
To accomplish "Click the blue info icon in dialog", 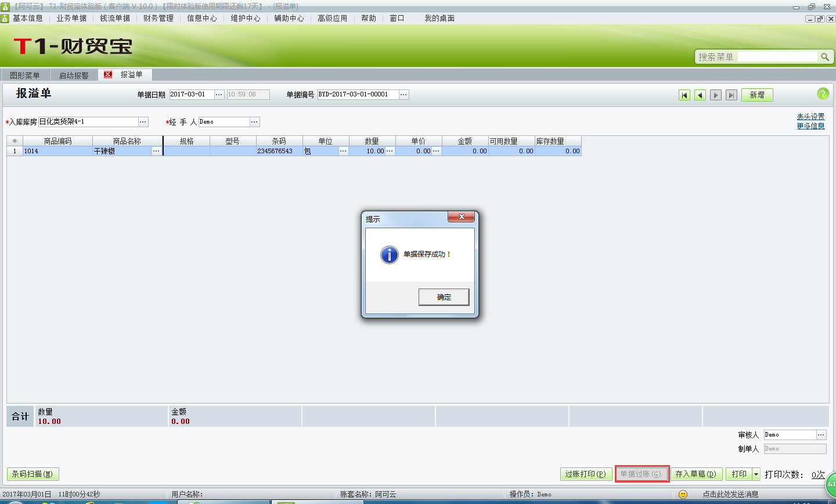I will pos(389,254).
